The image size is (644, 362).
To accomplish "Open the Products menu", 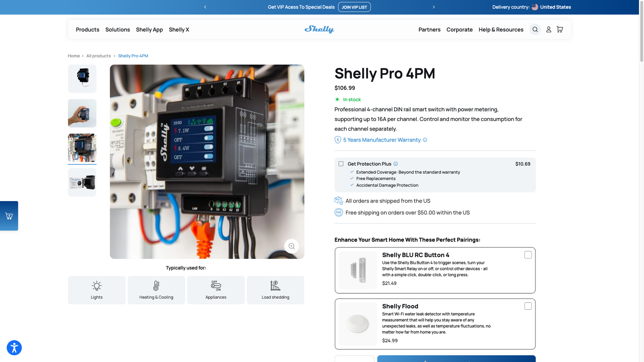I will tap(88, 30).
